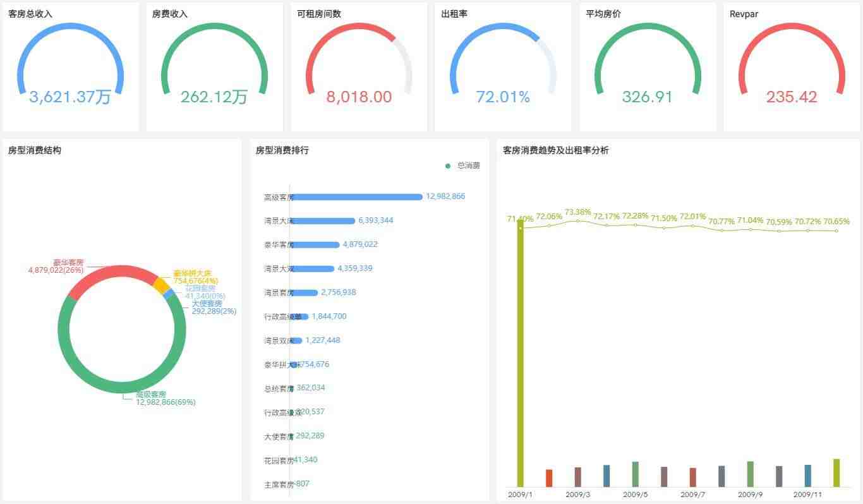The width and height of the screenshot is (863, 504).
Task: Click the red 2009/7 bar
Action: point(693,477)
